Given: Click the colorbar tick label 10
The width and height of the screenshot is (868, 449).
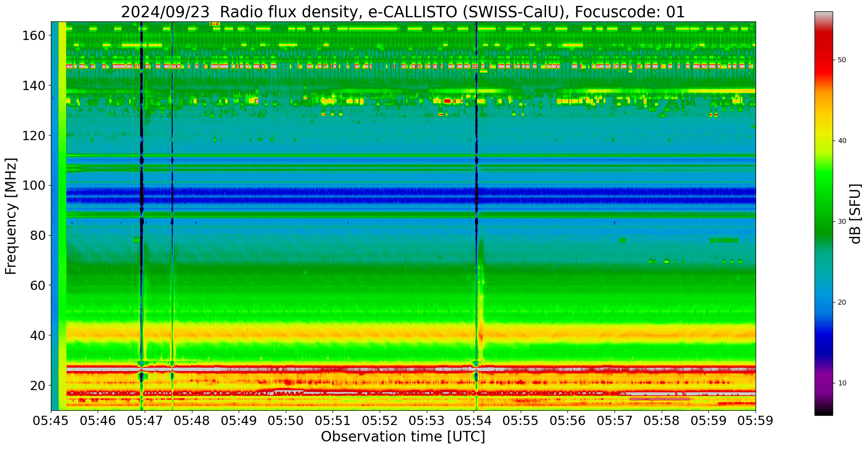Looking at the screenshot, I should point(842,383).
